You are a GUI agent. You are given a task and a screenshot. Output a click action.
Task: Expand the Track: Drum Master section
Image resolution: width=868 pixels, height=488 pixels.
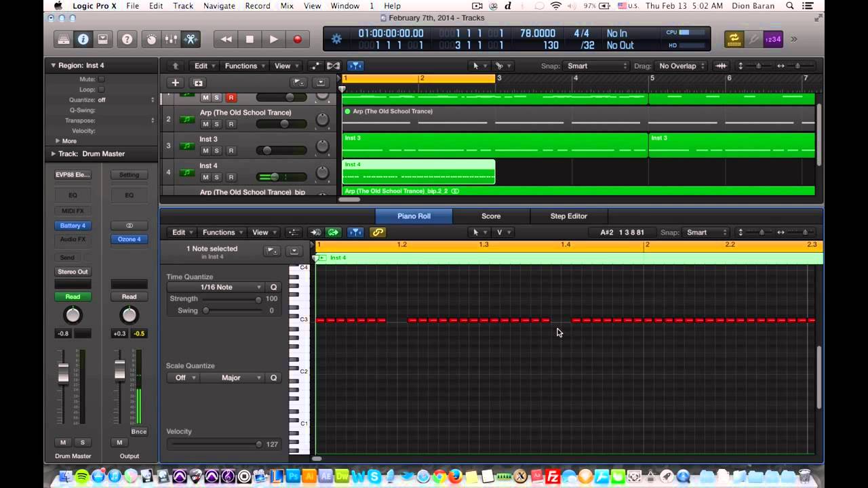coord(53,154)
